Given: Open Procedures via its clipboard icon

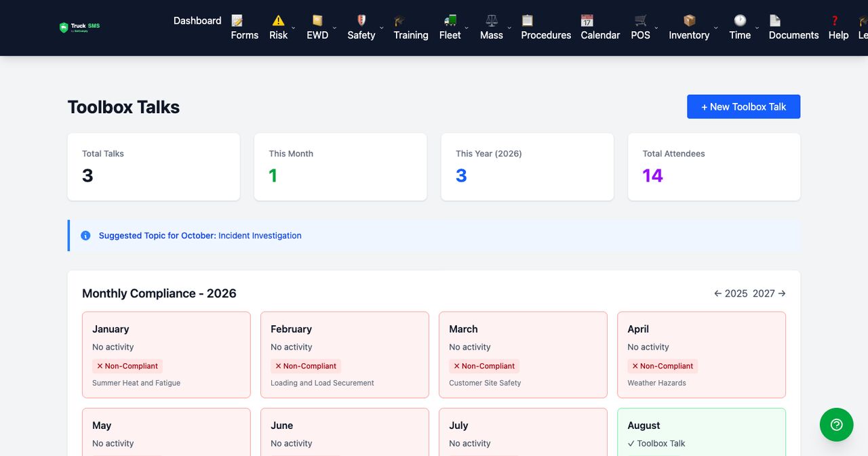Looking at the screenshot, I should pyautogui.click(x=527, y=20).
